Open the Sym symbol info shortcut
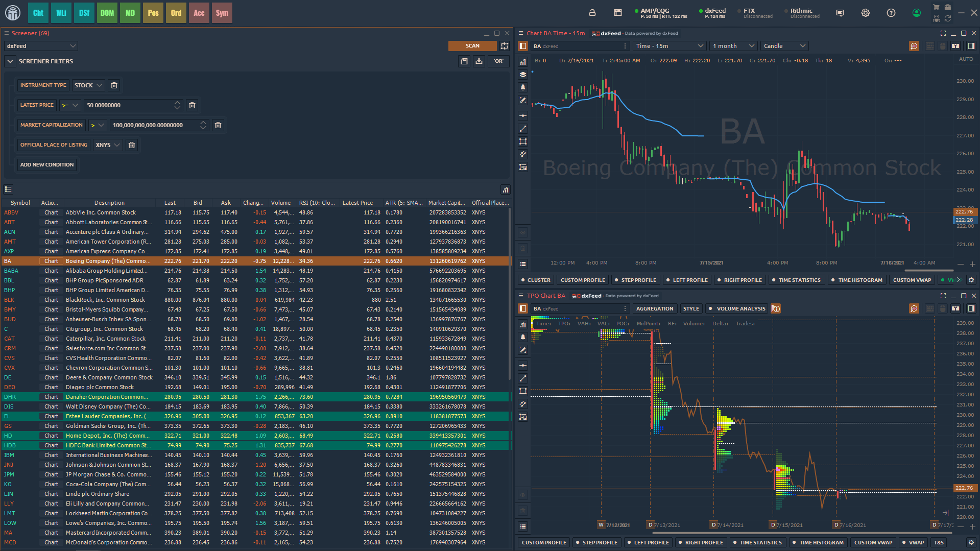Viewport: 980px width, 551px height. (222, 13)
